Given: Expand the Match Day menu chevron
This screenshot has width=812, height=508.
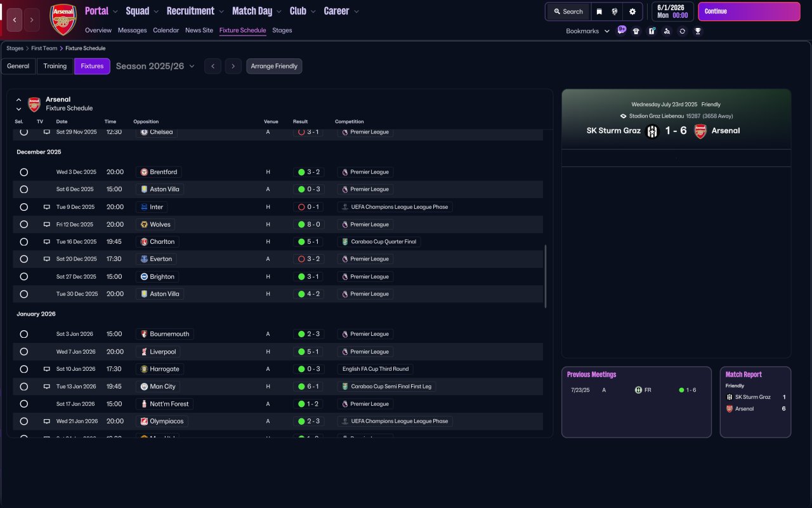Looking at the screenshot, I should (279, 11).
